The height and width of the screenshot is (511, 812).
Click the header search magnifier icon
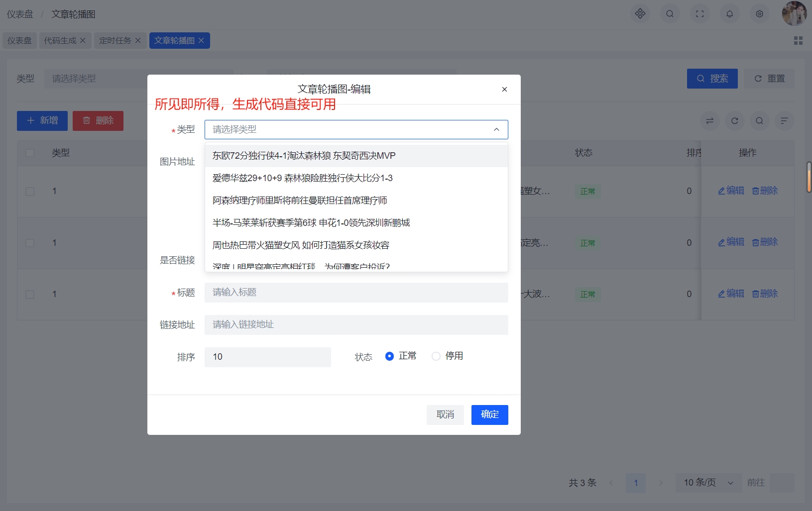(670, 14)
